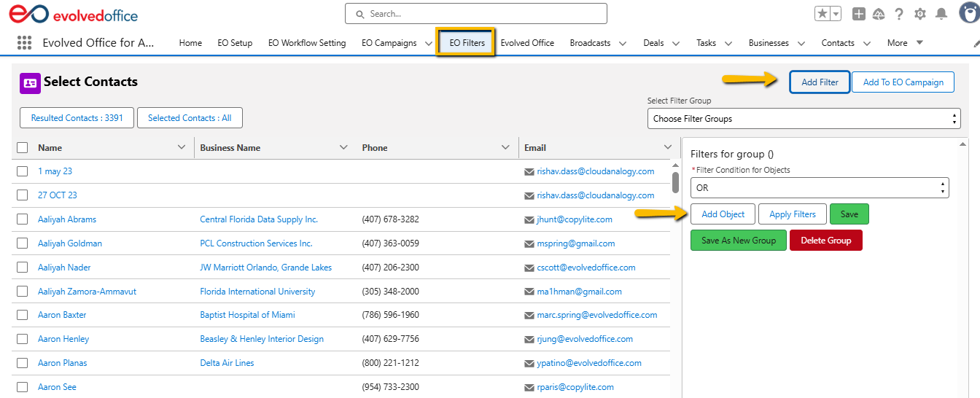Click the Favorites star icon
The width and height of the screenshot is (980, 398).
822,14
